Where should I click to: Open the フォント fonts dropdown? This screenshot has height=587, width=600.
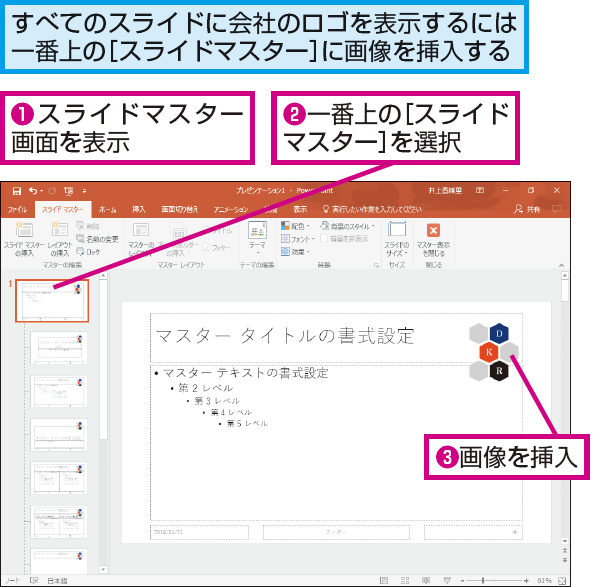click(x=298, y=239)
